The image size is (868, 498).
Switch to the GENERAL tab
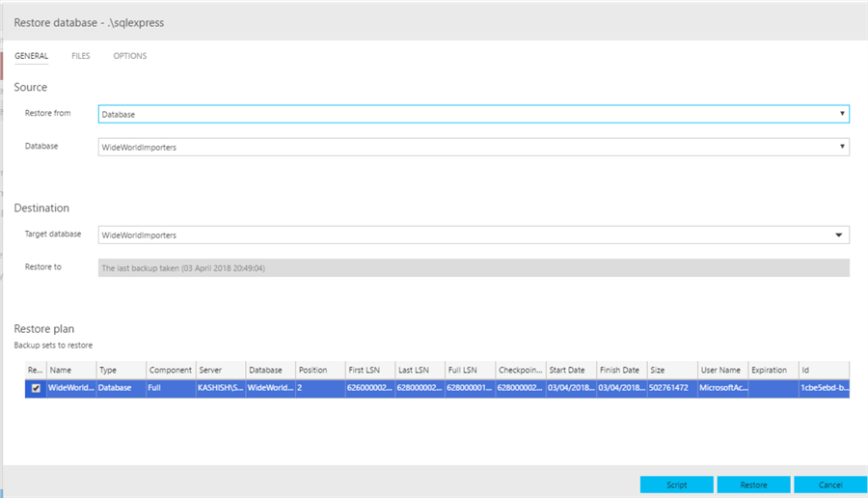[x=31, y=56]
